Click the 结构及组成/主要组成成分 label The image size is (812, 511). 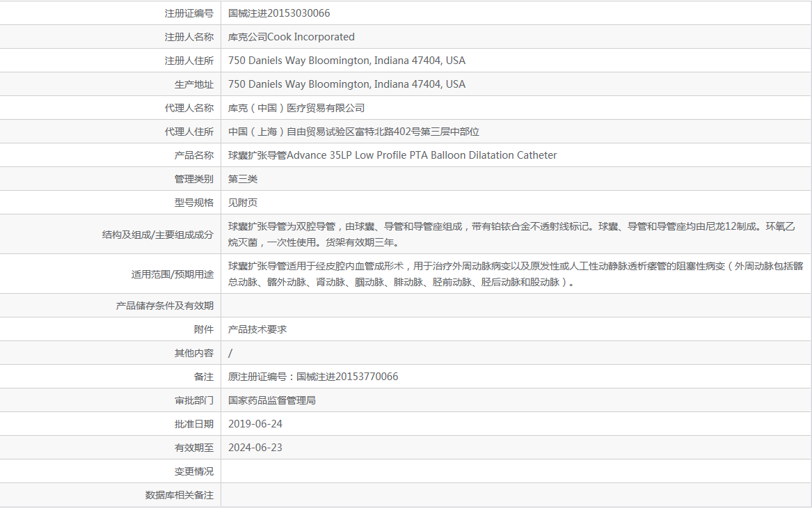[158, 235]
